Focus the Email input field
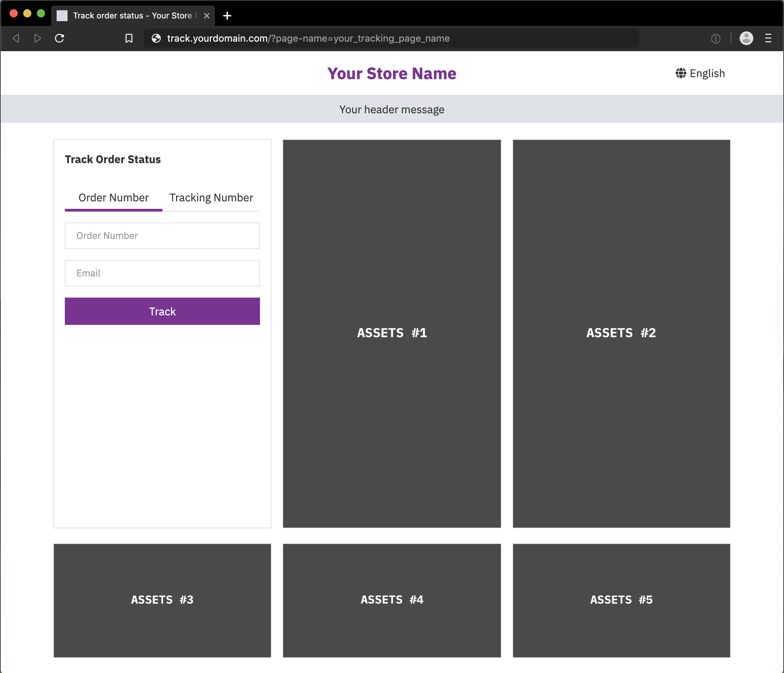The width and height of the screenshot is (784, 673). click(162, 273)
